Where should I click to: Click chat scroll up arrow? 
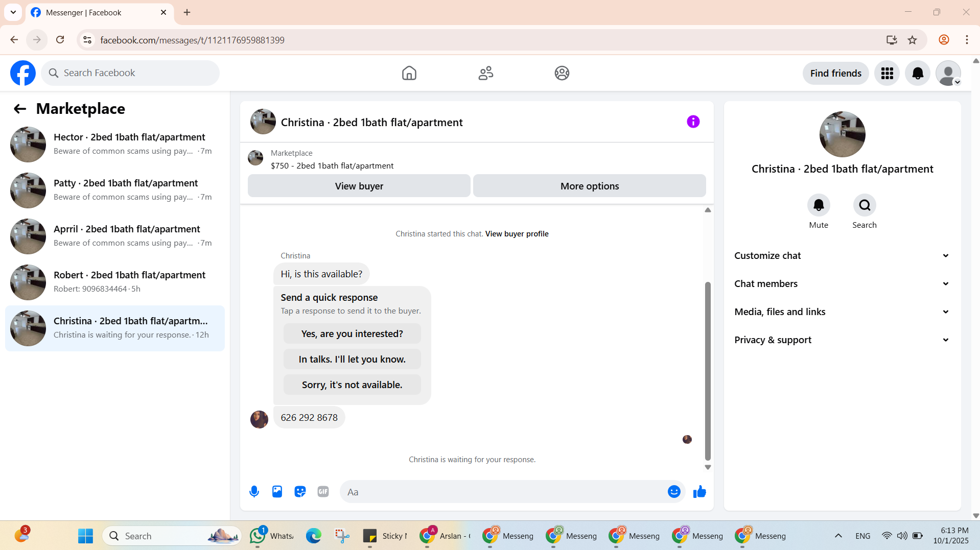[707, 210]
